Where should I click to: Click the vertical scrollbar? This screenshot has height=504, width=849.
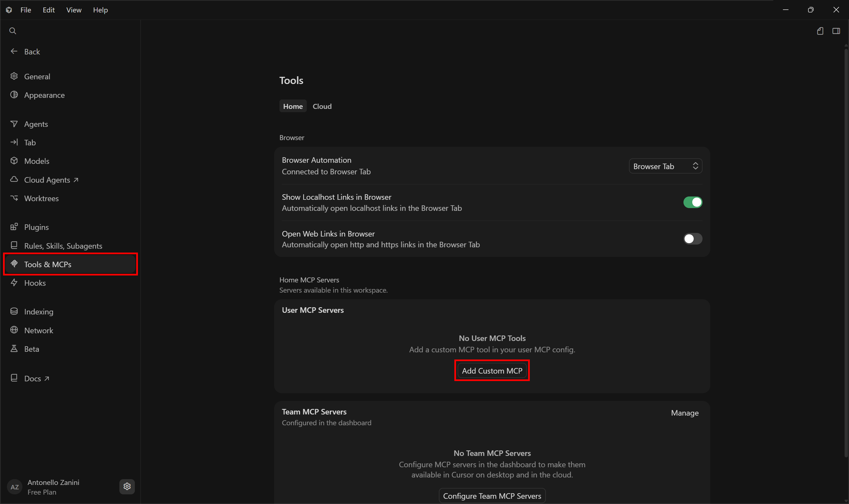(x=846, y=253)
